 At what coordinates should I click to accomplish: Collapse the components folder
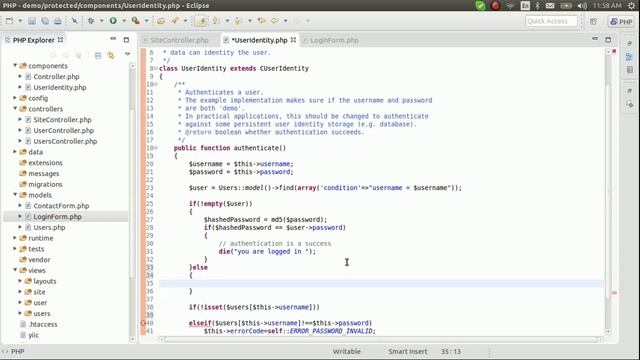15,65
